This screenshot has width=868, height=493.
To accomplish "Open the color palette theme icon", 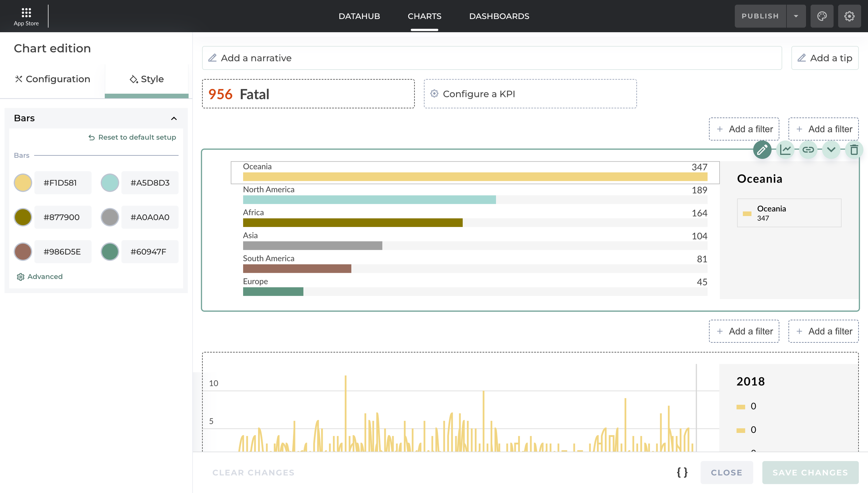I will pos(822,16).
